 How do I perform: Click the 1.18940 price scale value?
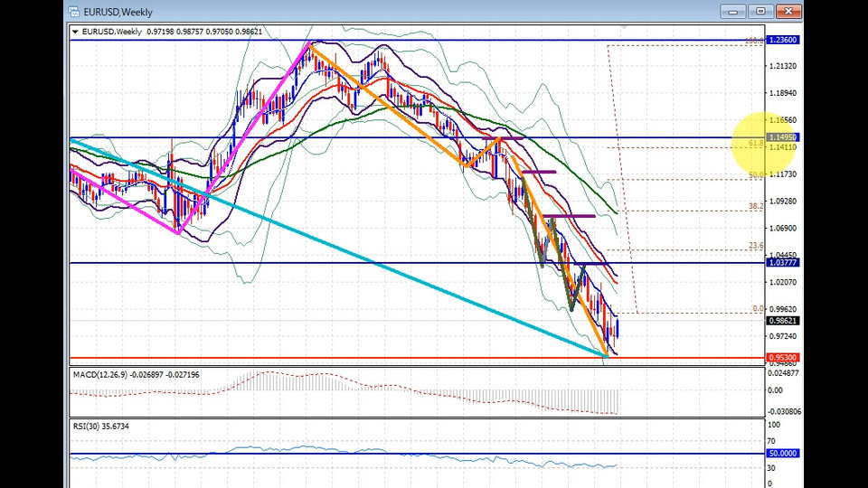tap(783, 93)
